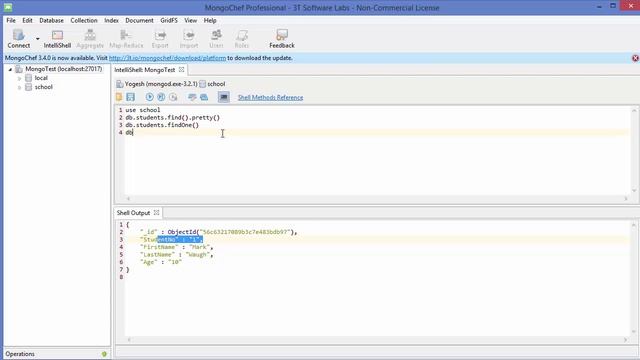Open IntelliShell from the toolbar

coord(57,39)
